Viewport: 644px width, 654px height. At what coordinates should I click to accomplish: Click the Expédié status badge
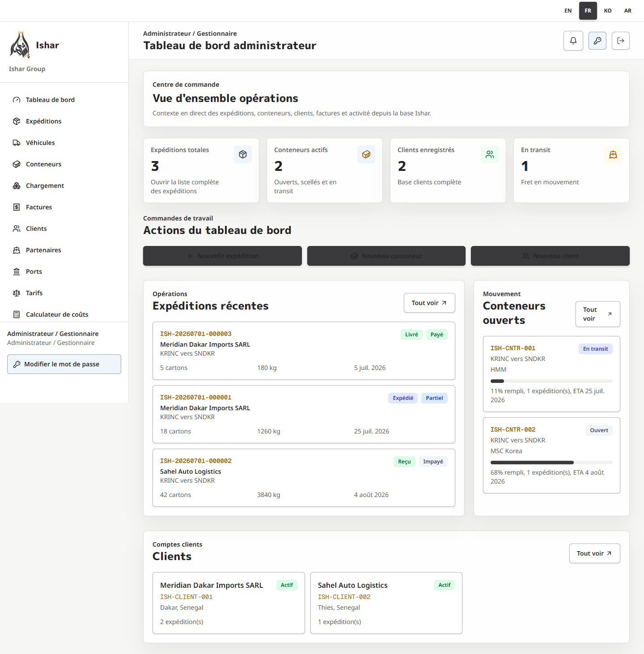point(403,398)
